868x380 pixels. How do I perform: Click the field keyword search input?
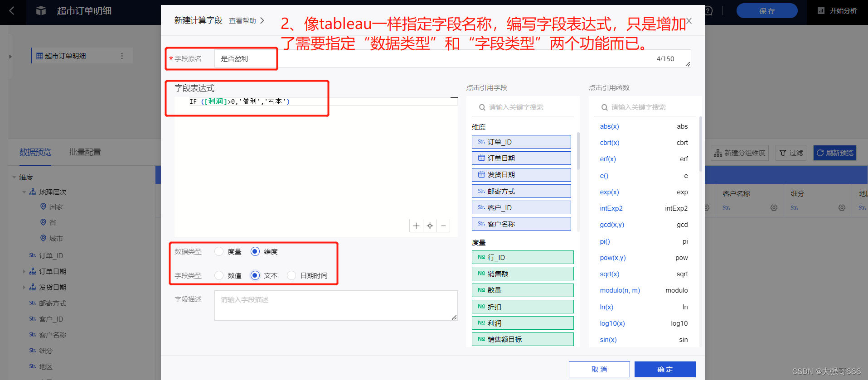point(523,107)
